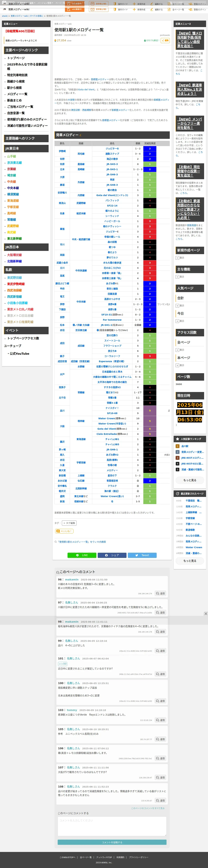Open トップページアクセス数 under イベント
This screenshot has width=208, height=868.
pos(23,338)
